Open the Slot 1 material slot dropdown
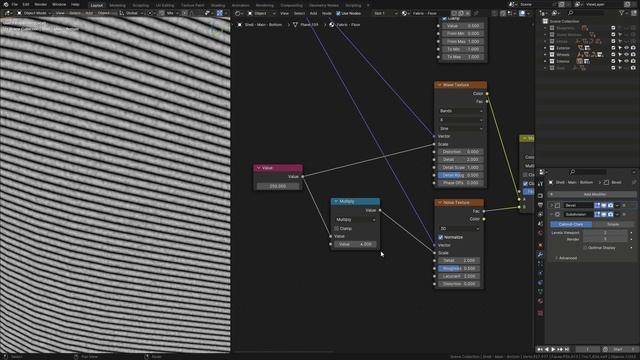 tap(385, 13)
